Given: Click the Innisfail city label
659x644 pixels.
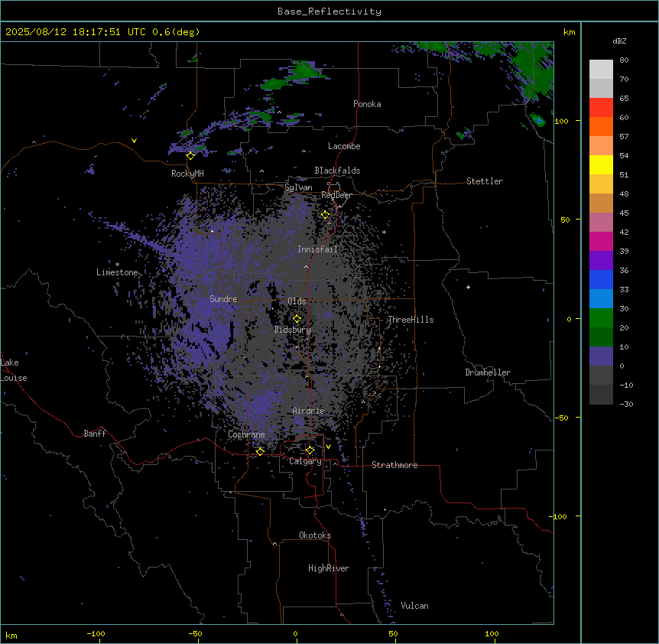Looking at the screenshot, I should [317, 249].
